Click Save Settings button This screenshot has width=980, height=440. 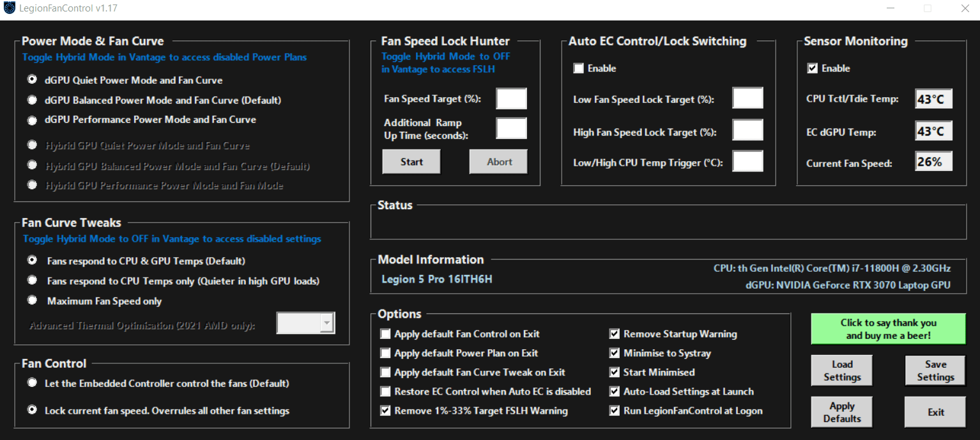tap(935, 370)
